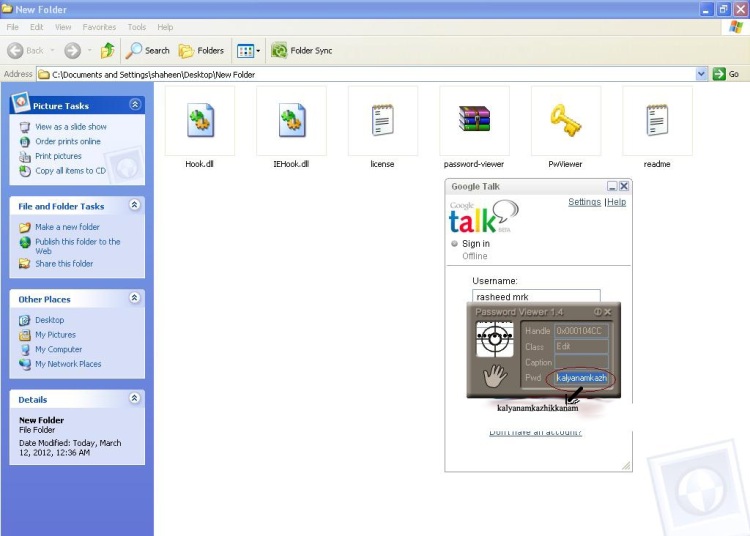Click the Caption field in Password Viewer
Image resolution: width=750 pixels, height=536 pixels.
[581, 362]
